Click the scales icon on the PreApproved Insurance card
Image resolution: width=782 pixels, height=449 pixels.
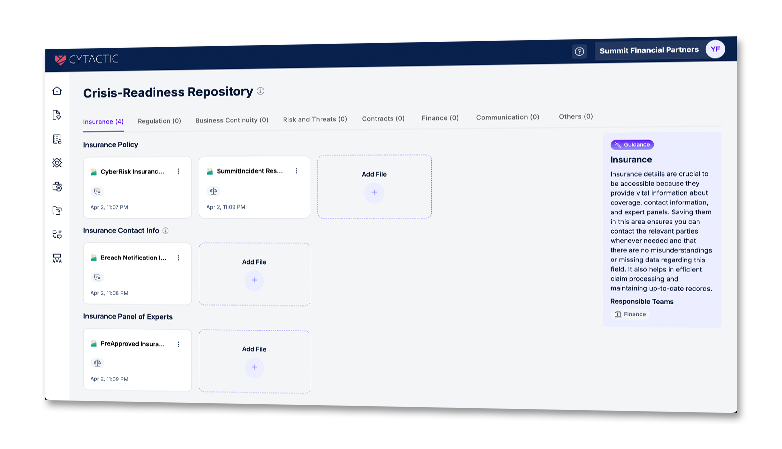(97, 363)
